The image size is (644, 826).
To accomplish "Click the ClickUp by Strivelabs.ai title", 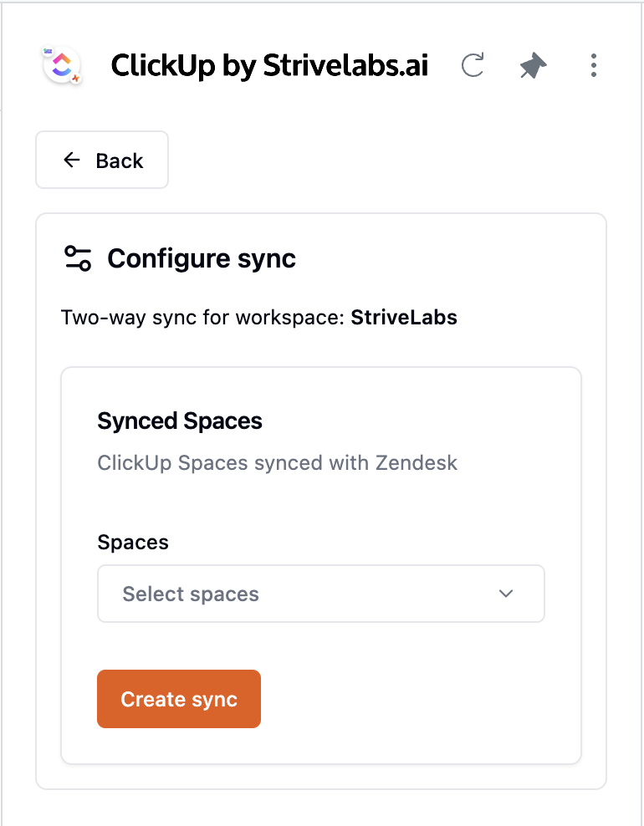I will click(269, 65).
